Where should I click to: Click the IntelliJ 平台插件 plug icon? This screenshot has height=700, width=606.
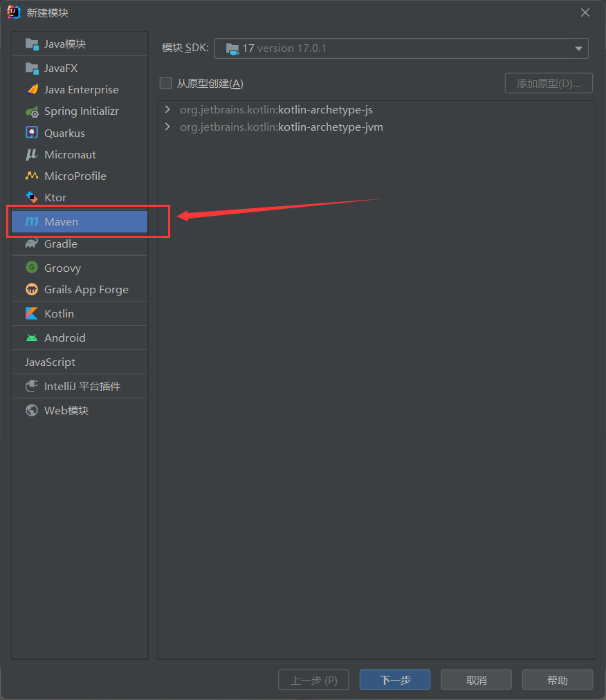click(32, 386)
